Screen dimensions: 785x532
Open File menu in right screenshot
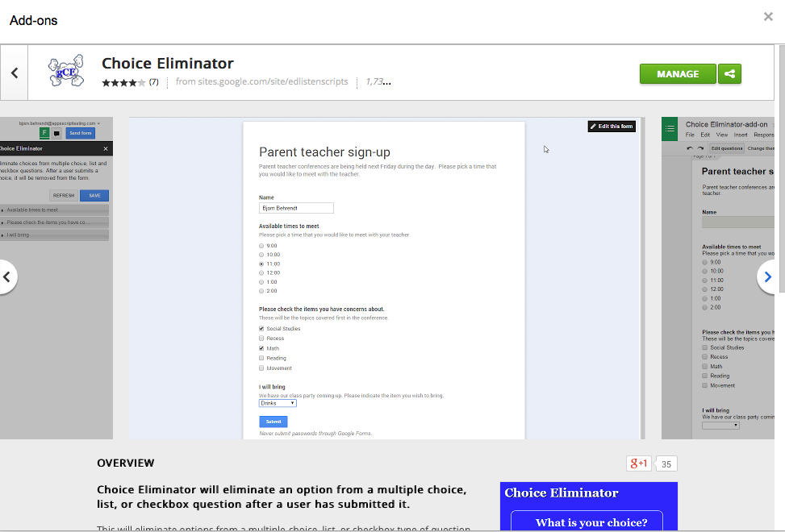[690, 135]
